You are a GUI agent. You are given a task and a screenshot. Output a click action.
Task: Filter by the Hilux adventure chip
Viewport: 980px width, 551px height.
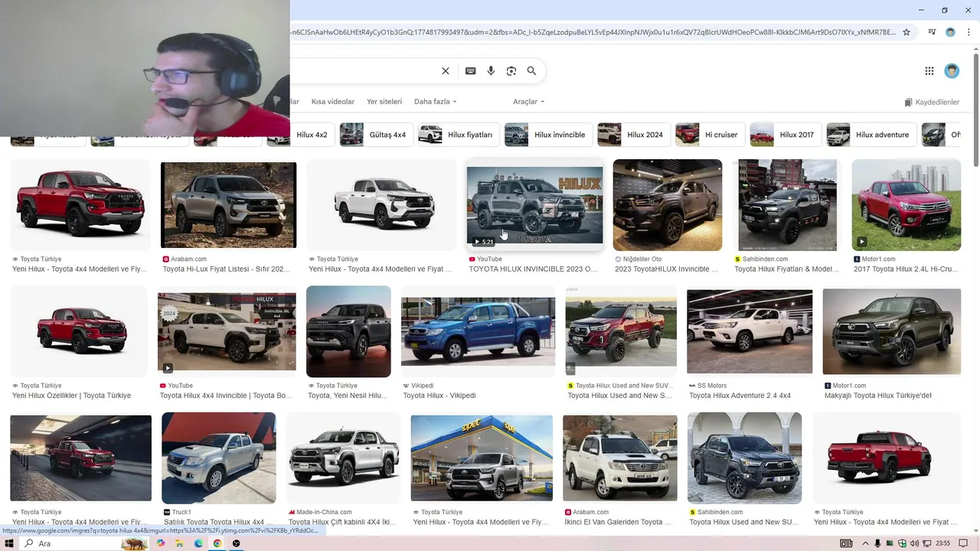click(871, 135)
